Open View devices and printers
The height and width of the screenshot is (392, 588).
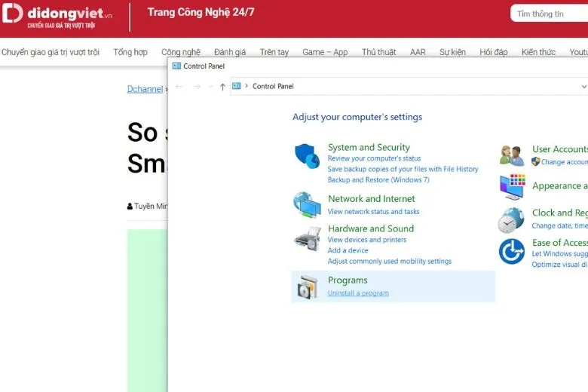[x=367, y=239]
